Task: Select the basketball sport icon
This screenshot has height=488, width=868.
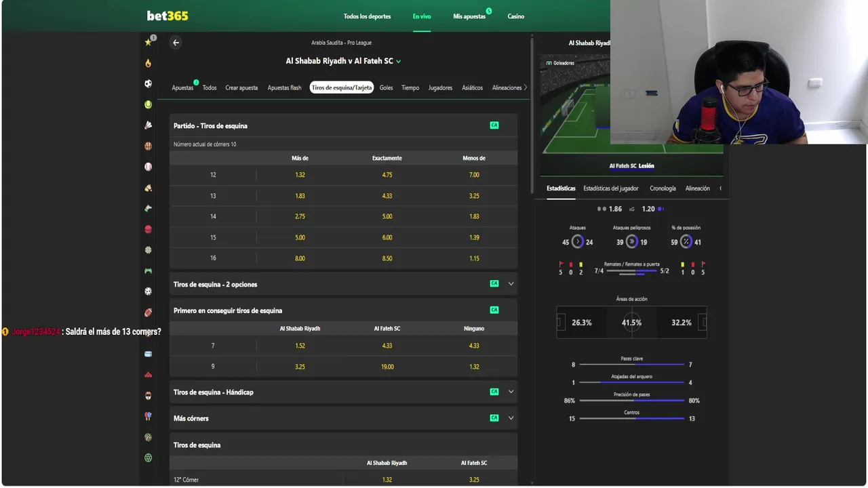Action: click(x=148, y=146)
